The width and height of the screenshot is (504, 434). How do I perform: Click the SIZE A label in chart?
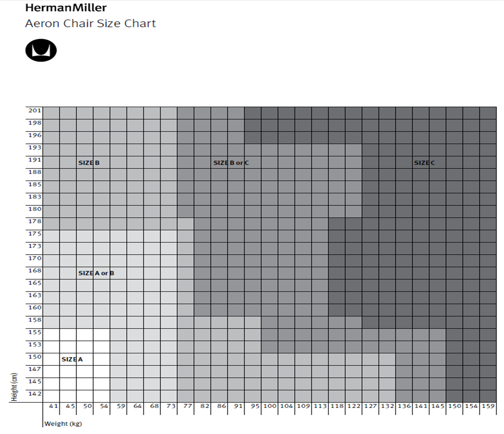click(x=72, y=359)
